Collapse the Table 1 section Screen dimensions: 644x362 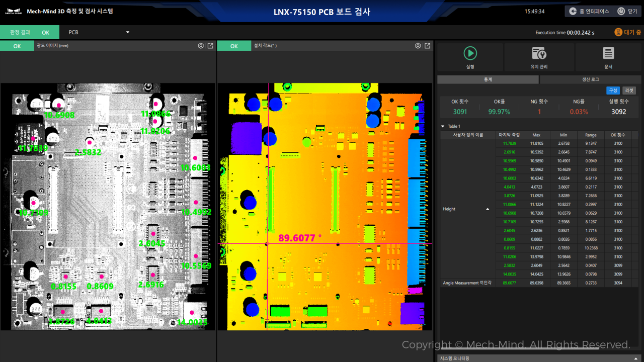click(443, 126)
